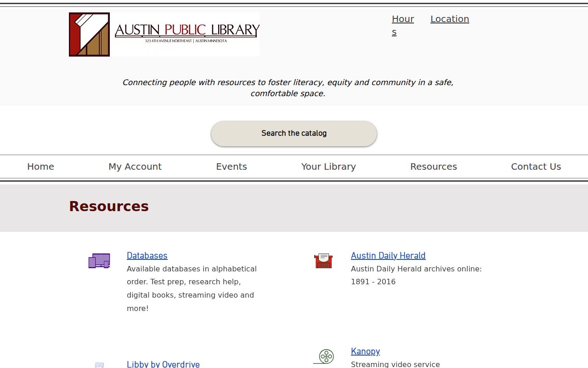
Task: Click the purple Databases devices icon
Action: coord(99,261)
